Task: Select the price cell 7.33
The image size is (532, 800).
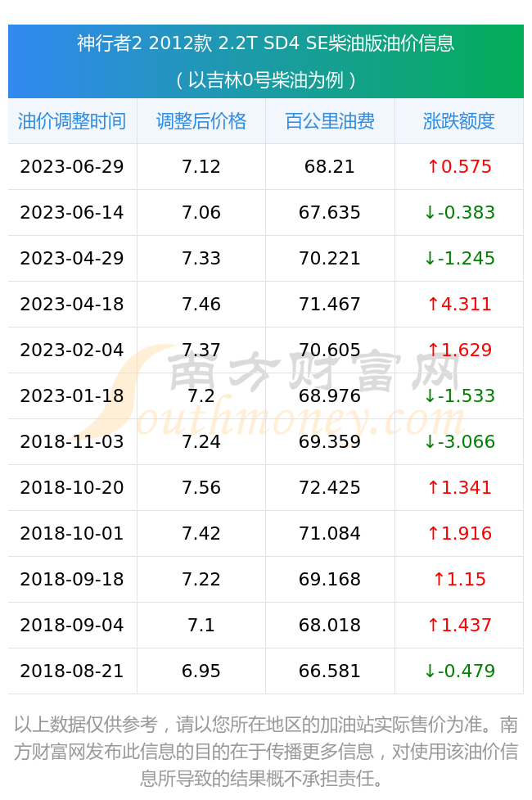Action: [x=201, y=258]
